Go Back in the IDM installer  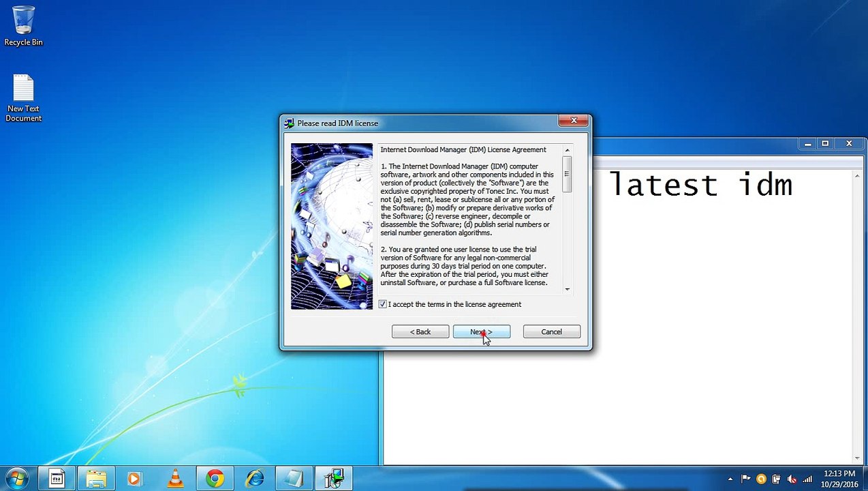420,332
